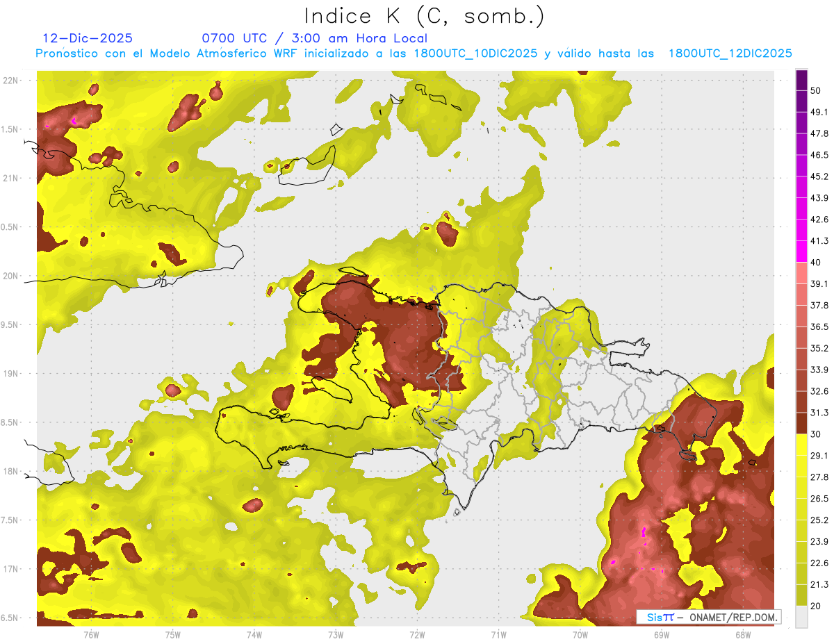Click the '21.3' colorbar value

tap(819, 585)
